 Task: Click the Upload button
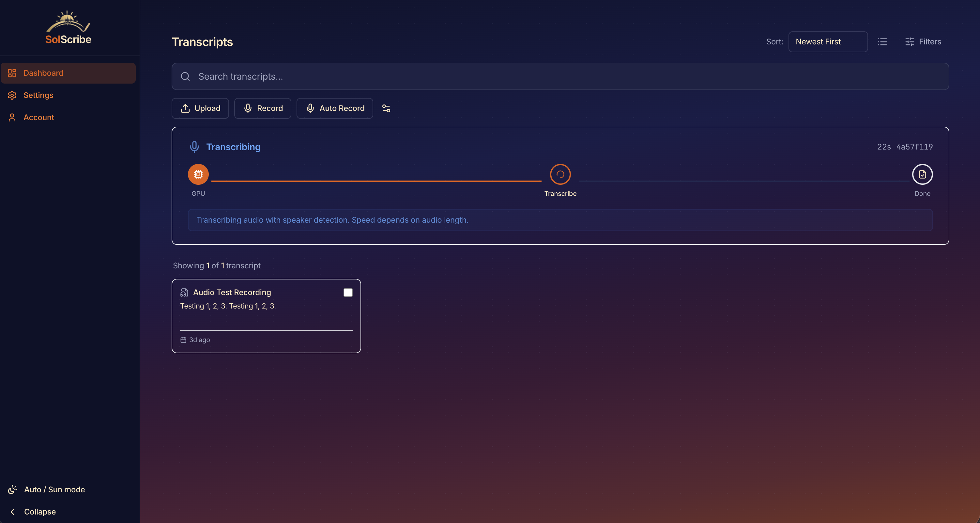point(200,108)
